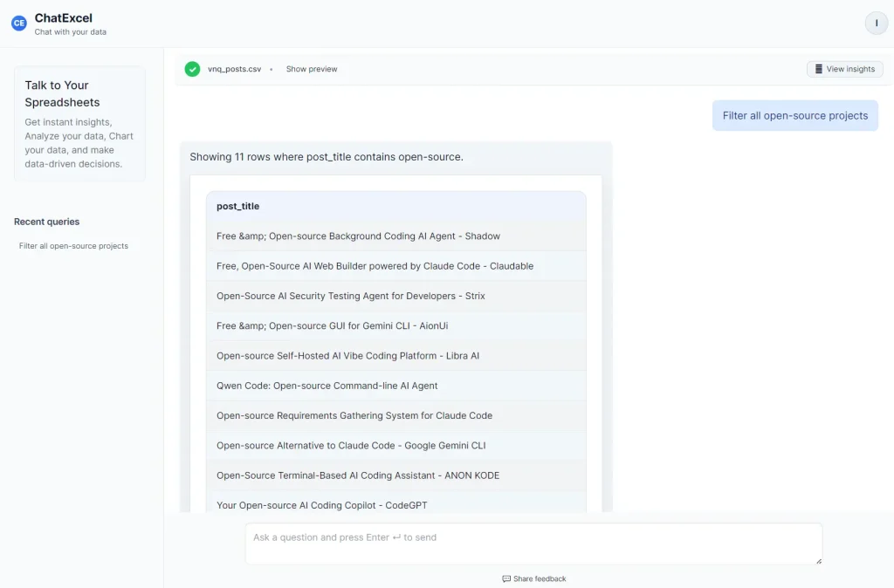Click row 'Background Coding AI Agent - Shadow'
This screenshot has width=894, height=588.
(x=396, y=236)
